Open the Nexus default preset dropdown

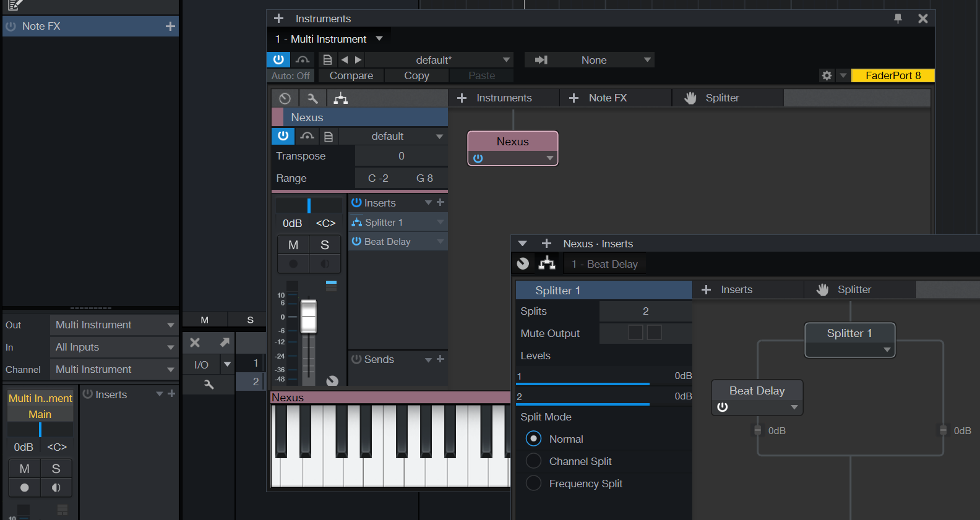coord(393,136)
